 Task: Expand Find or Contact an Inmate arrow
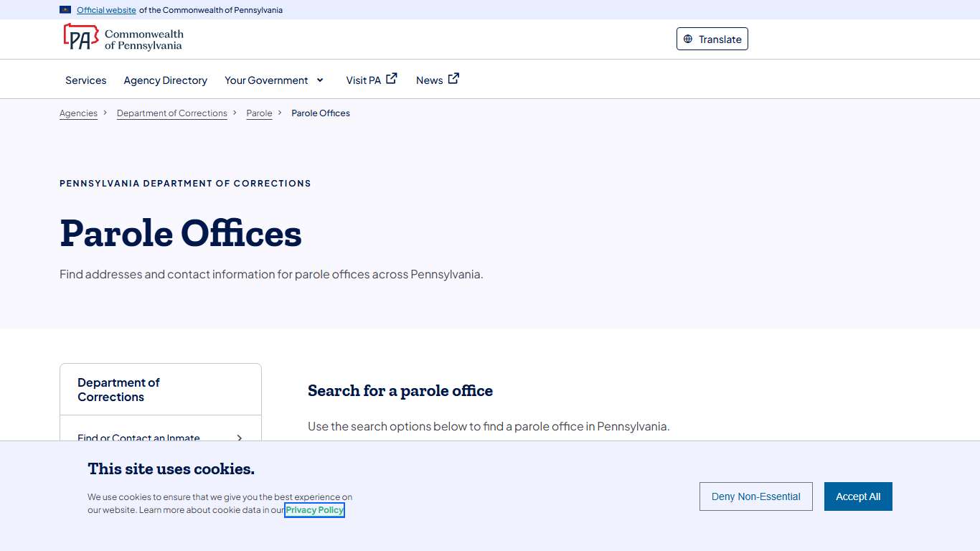239,438
